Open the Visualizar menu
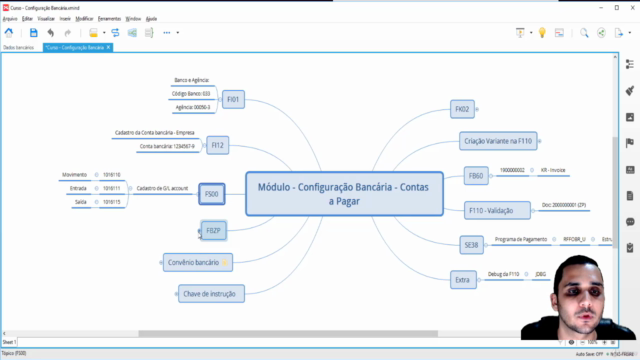 (46, 19)
